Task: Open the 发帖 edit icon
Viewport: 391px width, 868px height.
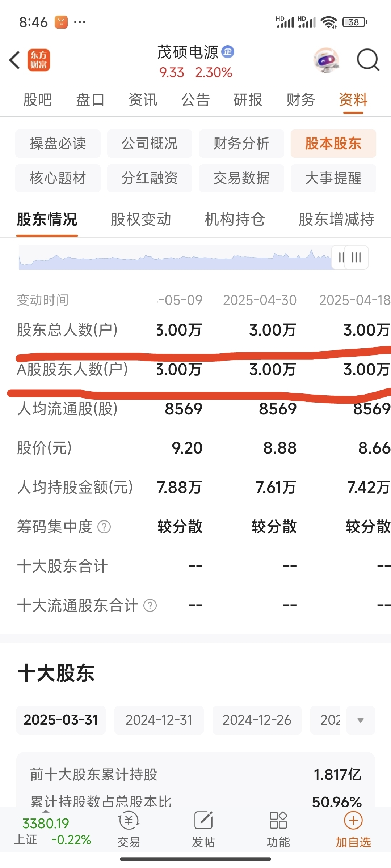Action: 203,820
